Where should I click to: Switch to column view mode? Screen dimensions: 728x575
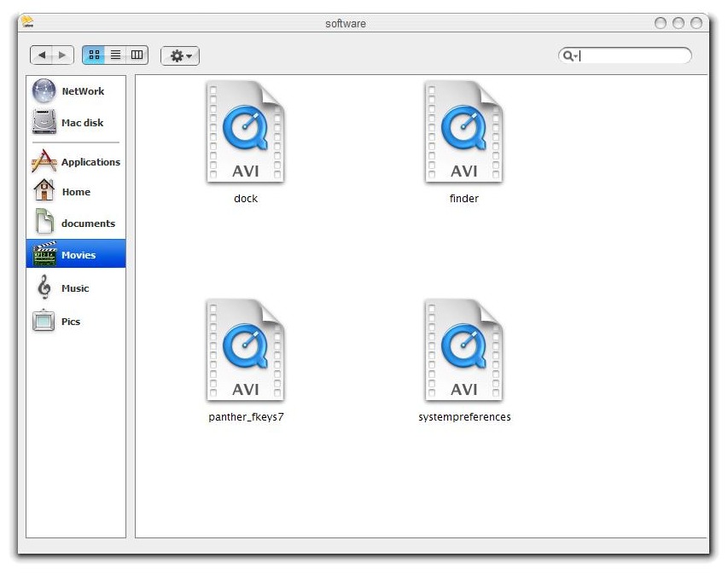tap(136, 55)
